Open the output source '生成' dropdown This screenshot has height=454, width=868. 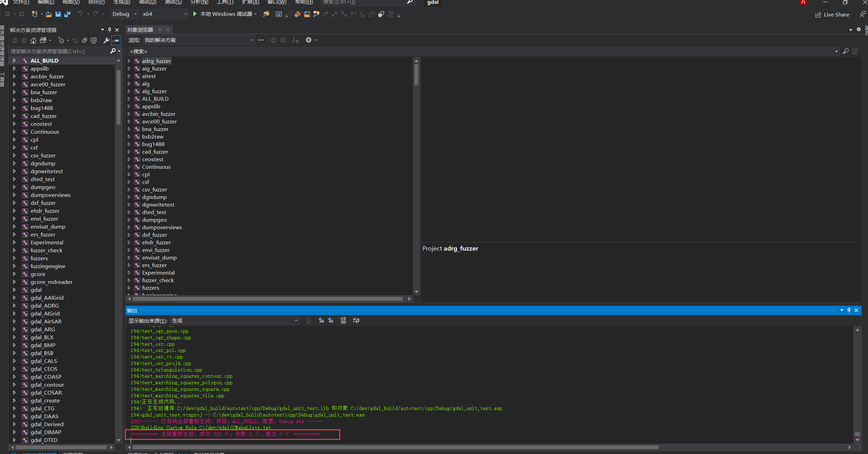[x=235, y=321]
